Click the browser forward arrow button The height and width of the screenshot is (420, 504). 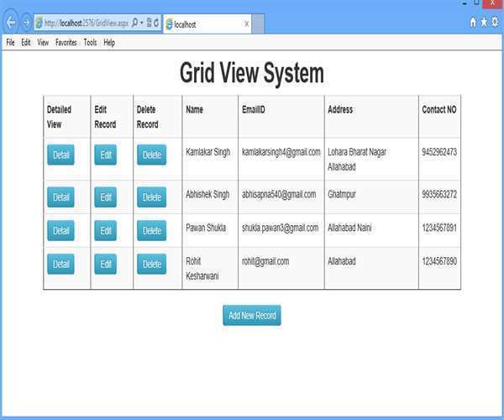click(x=26, y=24)
